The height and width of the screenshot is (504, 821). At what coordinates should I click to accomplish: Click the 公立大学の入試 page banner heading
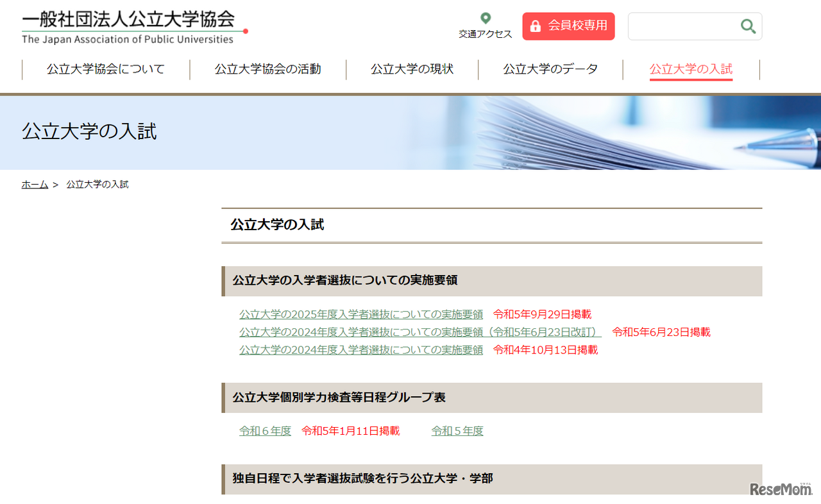[x=89, y=132]
